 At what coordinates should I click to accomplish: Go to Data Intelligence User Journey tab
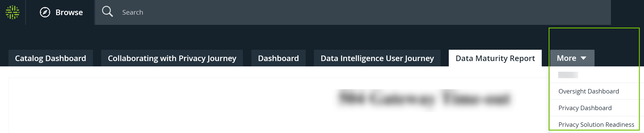377,58
